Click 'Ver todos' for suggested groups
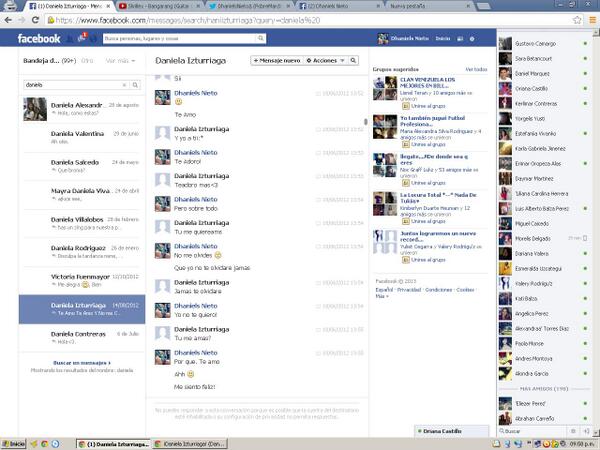 [x=476, y=69]
